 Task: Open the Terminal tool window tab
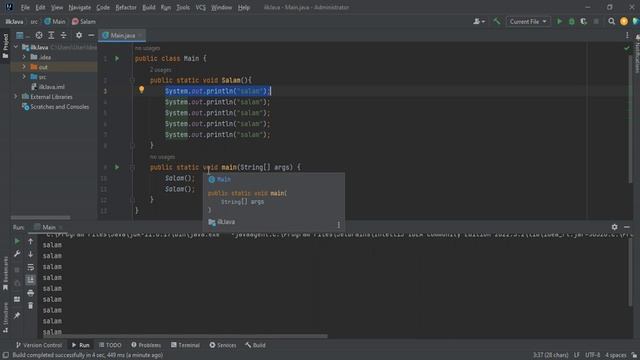[x=185, y=345]
